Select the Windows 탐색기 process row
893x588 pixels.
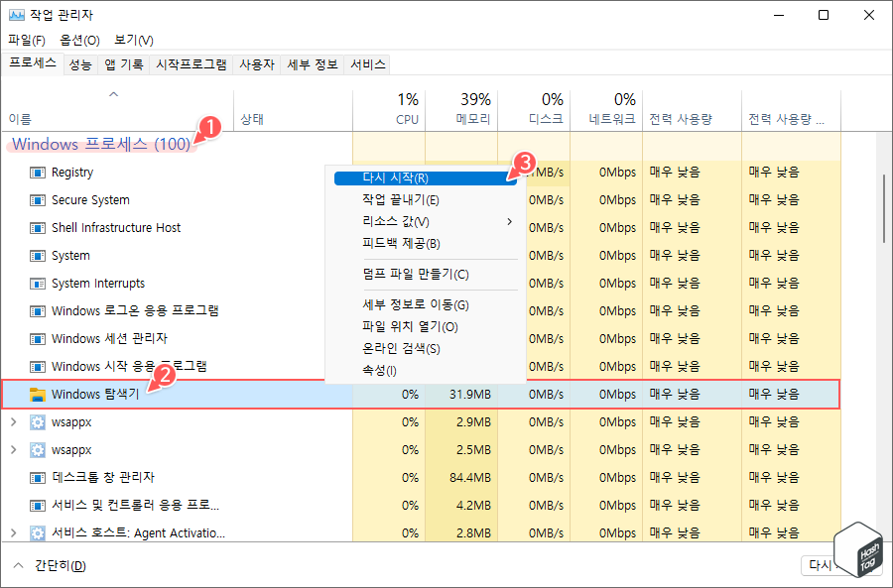click(x=421, y=395)
